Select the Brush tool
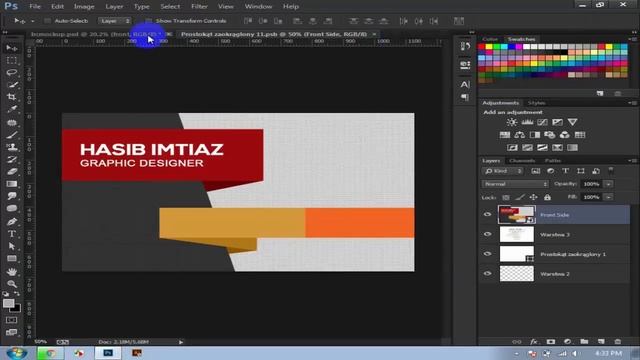The image size is (640, 360). click(x=12, y=135)
